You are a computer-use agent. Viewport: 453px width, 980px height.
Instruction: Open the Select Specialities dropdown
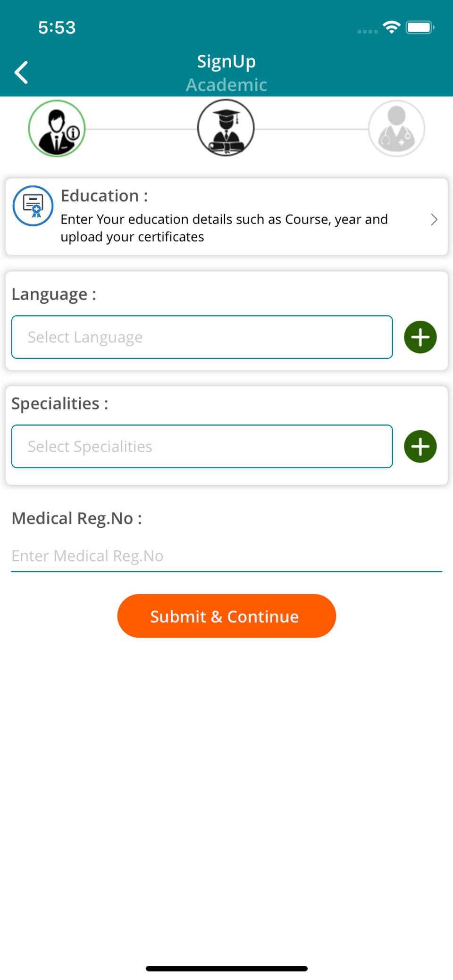click(202, 447)
